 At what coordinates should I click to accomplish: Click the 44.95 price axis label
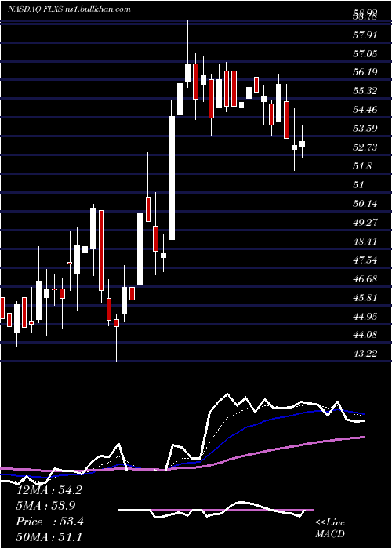365,317
